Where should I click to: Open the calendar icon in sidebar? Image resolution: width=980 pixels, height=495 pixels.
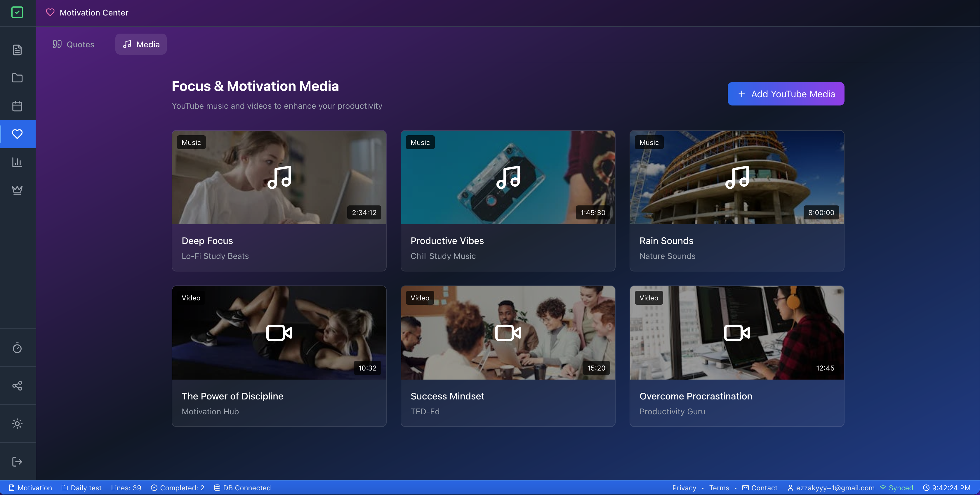[17, 106]
